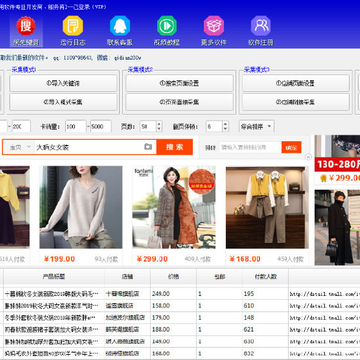Click the small orange confirm button beside filter field

pos(291,147)
